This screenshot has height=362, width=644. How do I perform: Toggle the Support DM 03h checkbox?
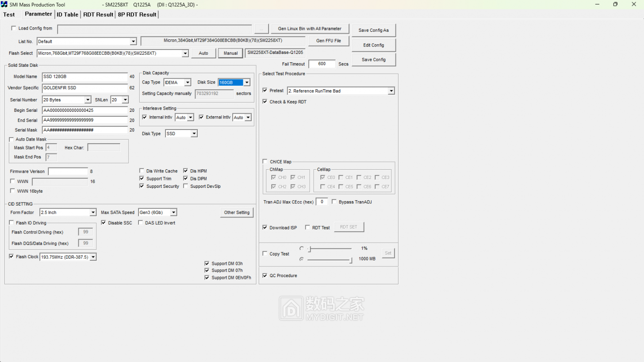point(207,263)
